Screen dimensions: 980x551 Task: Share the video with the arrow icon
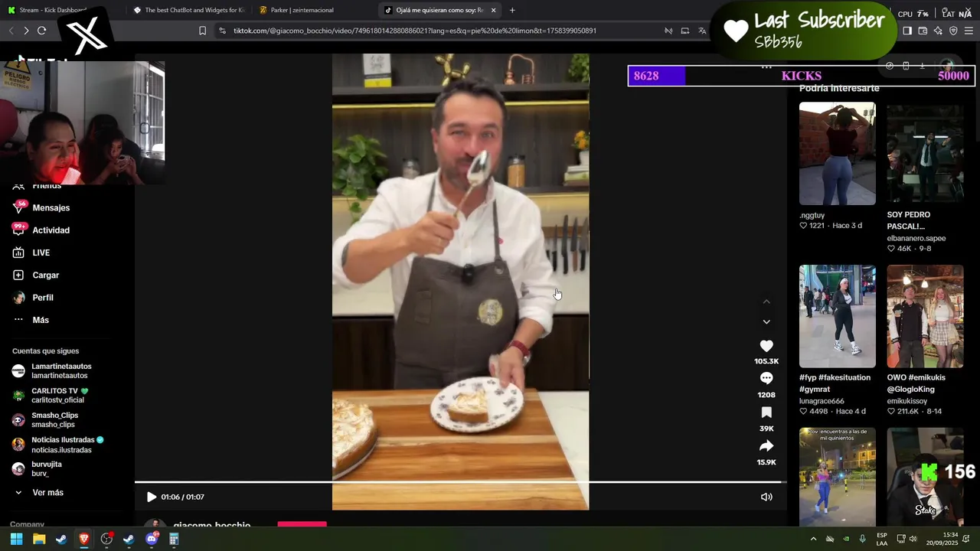click(766, 446)
